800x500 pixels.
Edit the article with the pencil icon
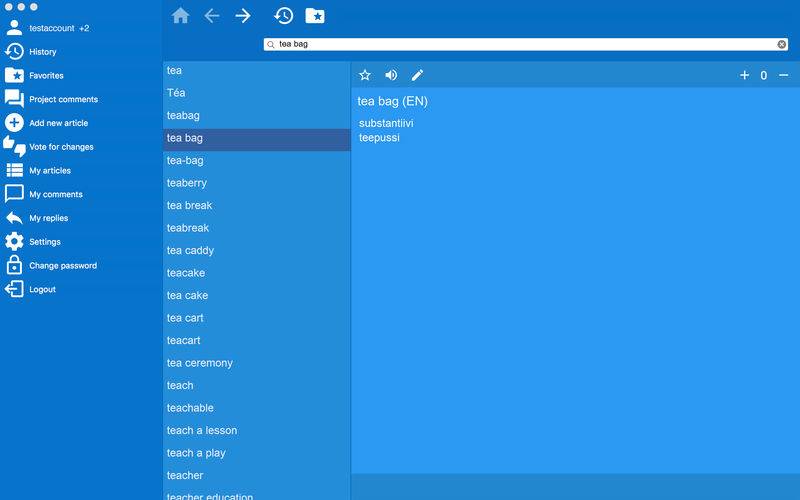[417, 76]
